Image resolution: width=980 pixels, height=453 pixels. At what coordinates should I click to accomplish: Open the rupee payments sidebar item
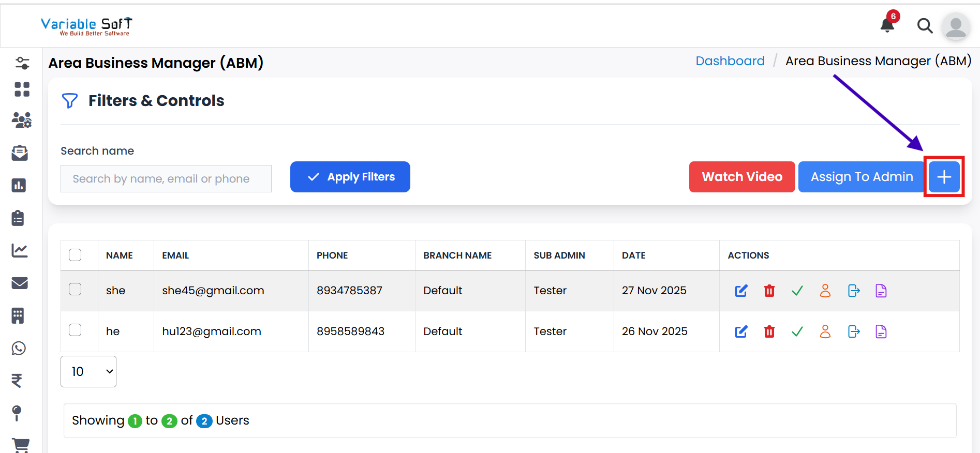(17, 381)
